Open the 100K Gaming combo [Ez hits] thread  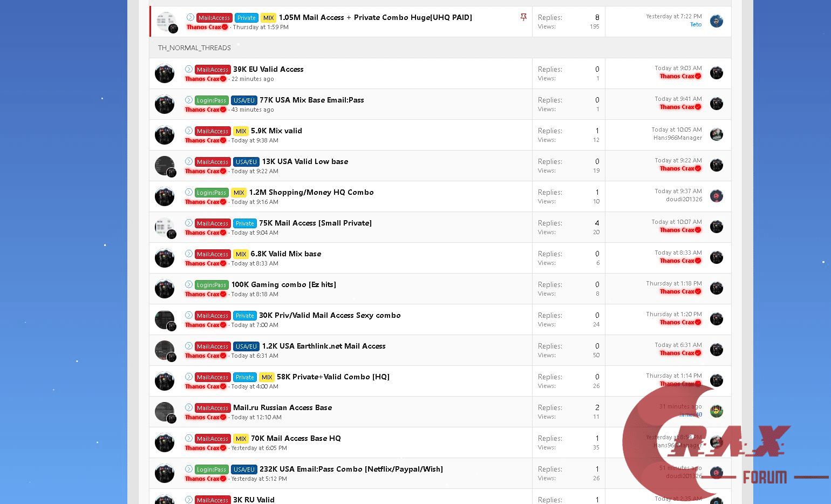click(x=284, y=284)
